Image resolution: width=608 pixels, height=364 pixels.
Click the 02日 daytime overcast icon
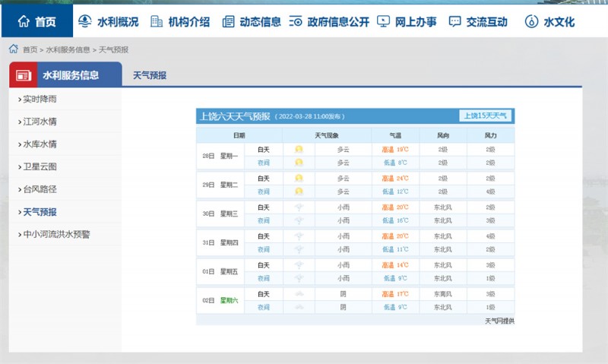[x=299, y=294]
